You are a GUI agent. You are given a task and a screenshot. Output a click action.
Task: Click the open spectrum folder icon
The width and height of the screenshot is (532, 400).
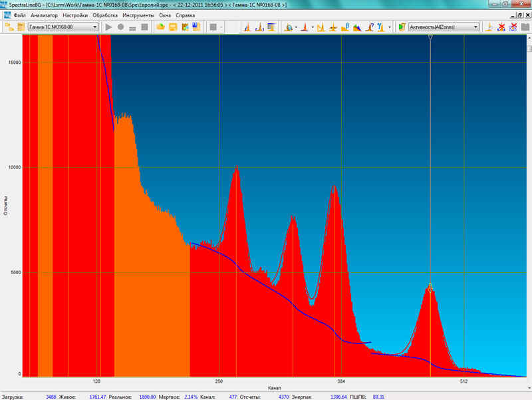(x=160, y=27)
